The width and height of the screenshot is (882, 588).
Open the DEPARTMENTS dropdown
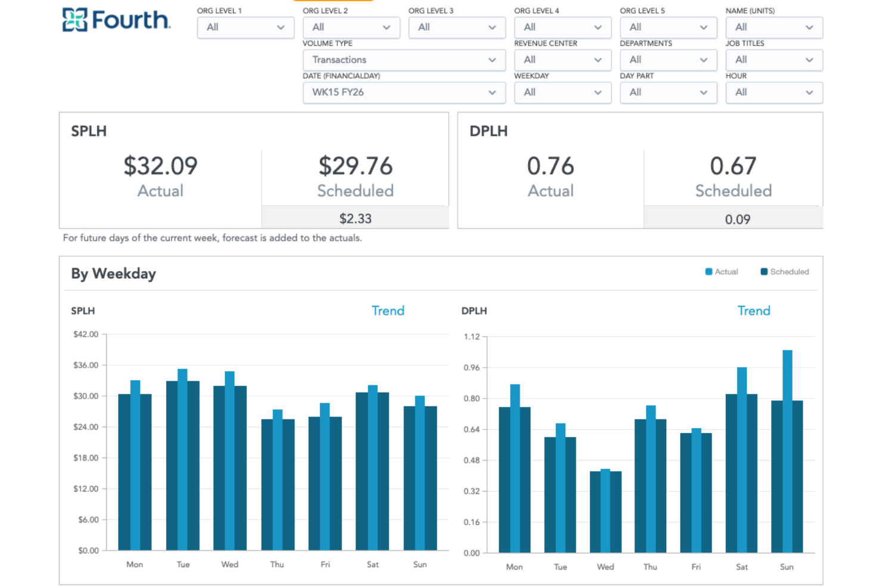[x=668, y=60]
